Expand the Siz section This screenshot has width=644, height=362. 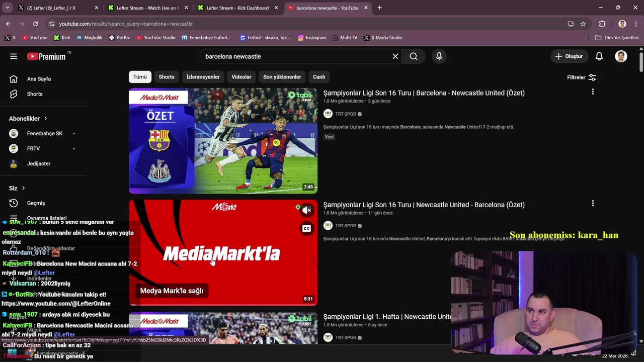point(17,188)
